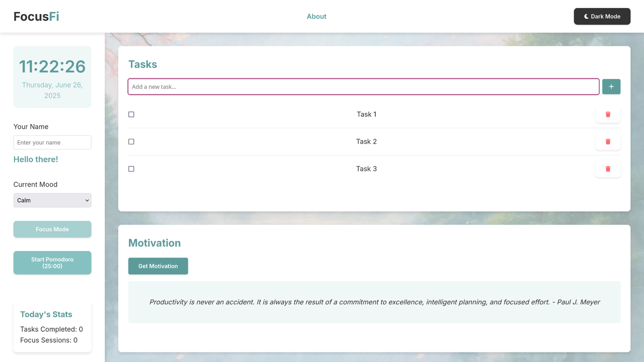644x362 pixels.
Task: Click Tasks Completed: 0 stat
Action: coord(52,329)
